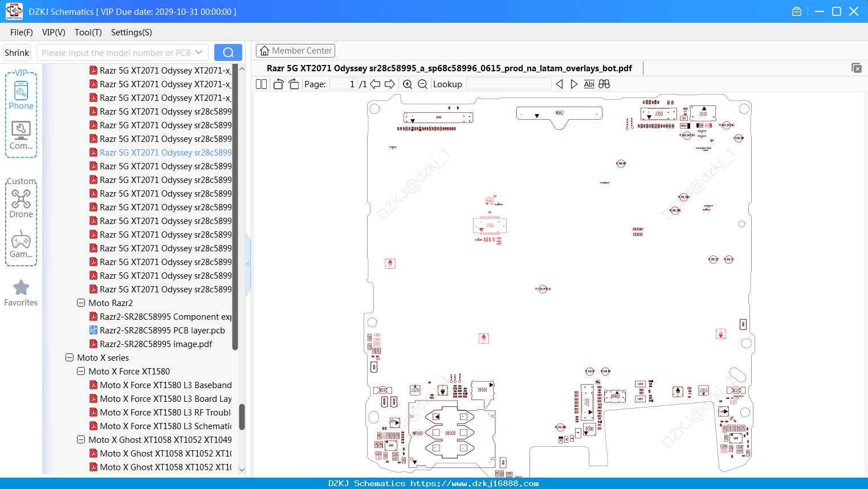Click the tree scroll-up arrow
The height and width of the screenshot is (489, 868).
coord(242,69)
